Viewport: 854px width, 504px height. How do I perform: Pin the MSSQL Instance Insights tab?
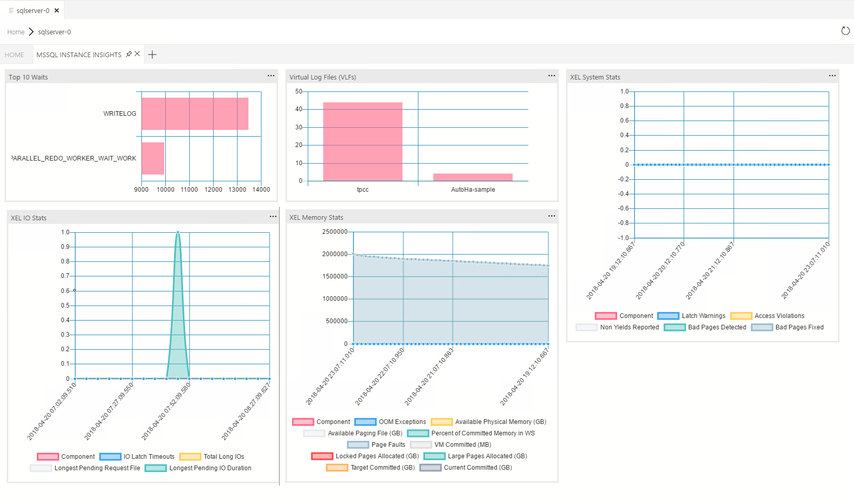(129, 54)
